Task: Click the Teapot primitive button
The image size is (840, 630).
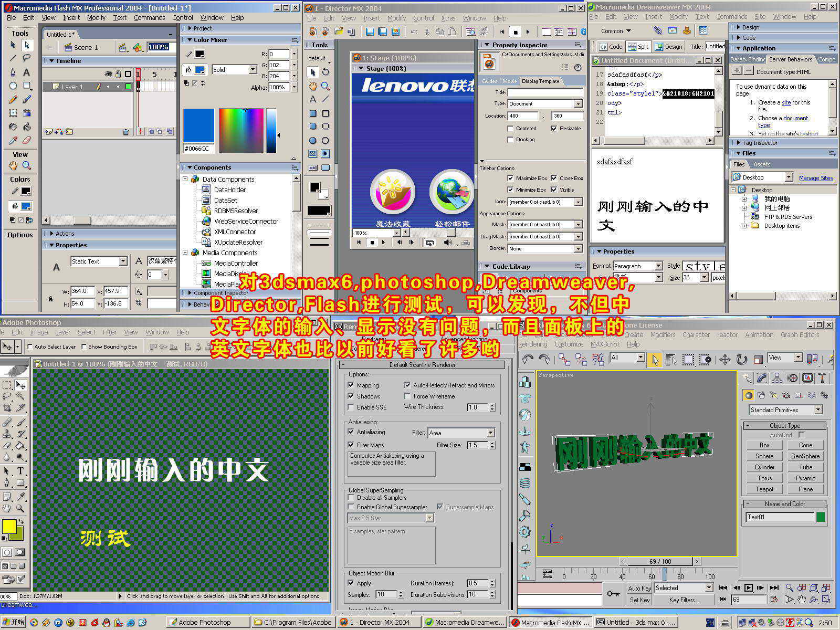Action: tap(764, 489)
